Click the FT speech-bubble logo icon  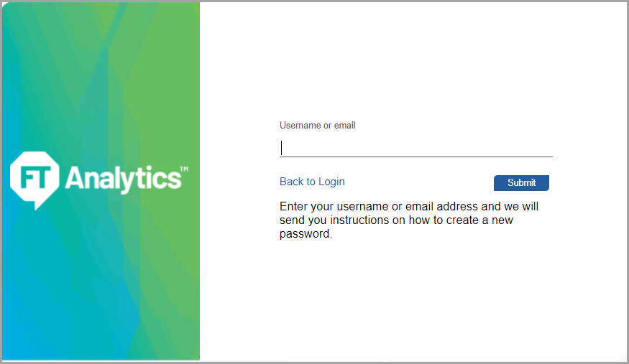[x=35, y=180]
